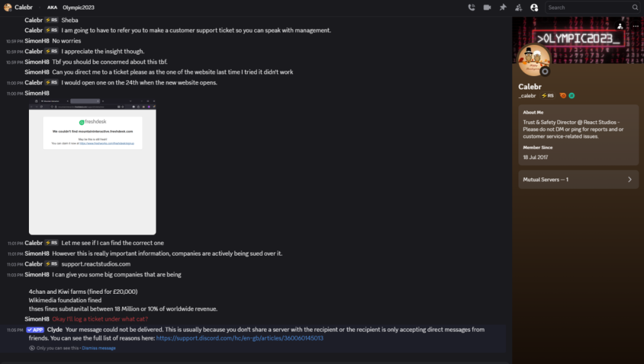Image resolution: width=644 pixels, height=364 pixels.
Task: Add friends to this DM
Action: point(518,7)
